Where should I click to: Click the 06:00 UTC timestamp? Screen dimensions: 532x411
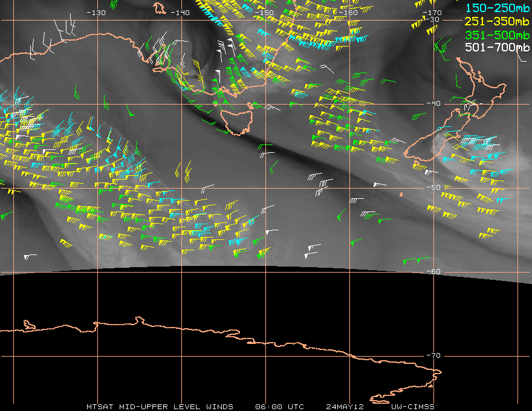[279, 407]
